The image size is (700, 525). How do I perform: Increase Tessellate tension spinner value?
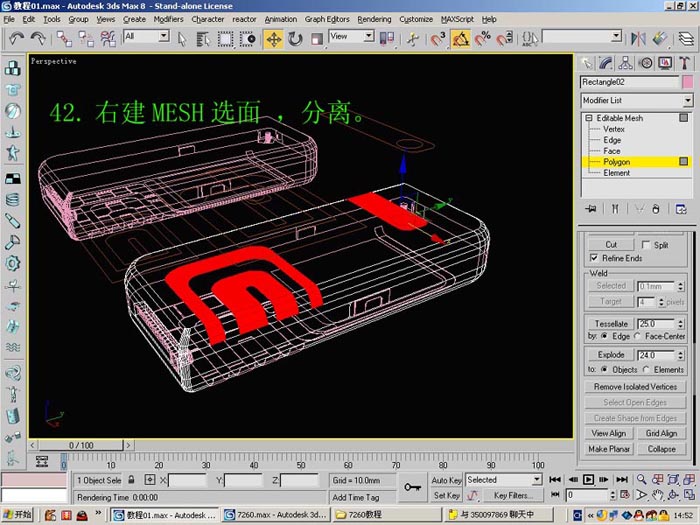680,321
